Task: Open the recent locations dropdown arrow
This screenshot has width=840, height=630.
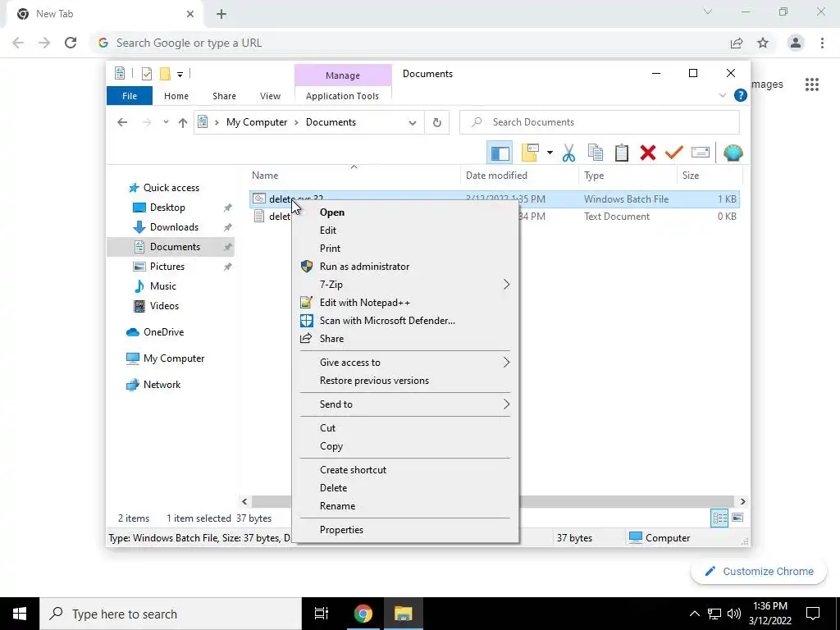Action: 166,122
